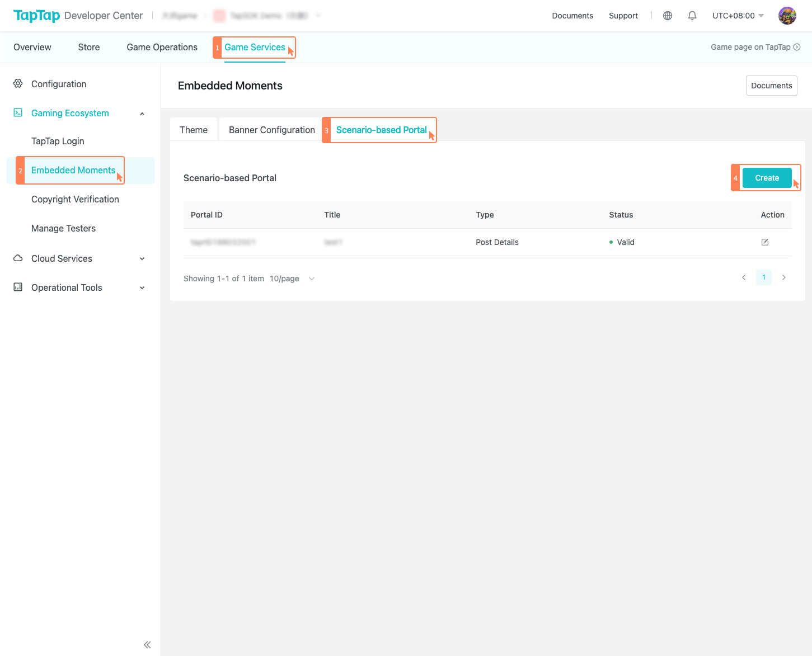Select the Scenario-based Portal tab
This screenshot has height=656, width=812.
click(382, 130)
